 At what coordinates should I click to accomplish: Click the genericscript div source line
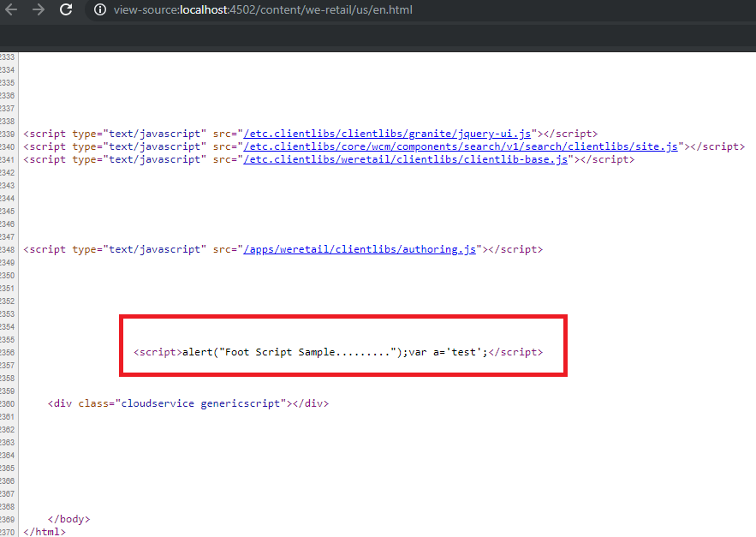[188, 403]
